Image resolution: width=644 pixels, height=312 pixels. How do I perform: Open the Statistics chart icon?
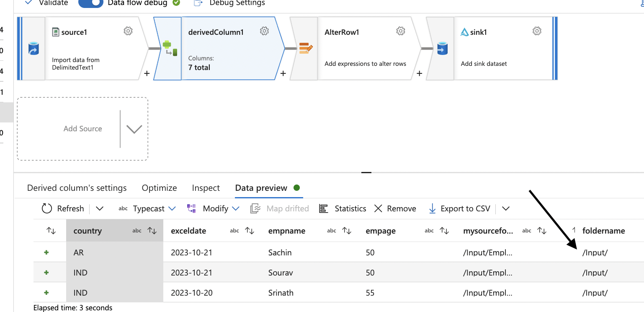323,208
